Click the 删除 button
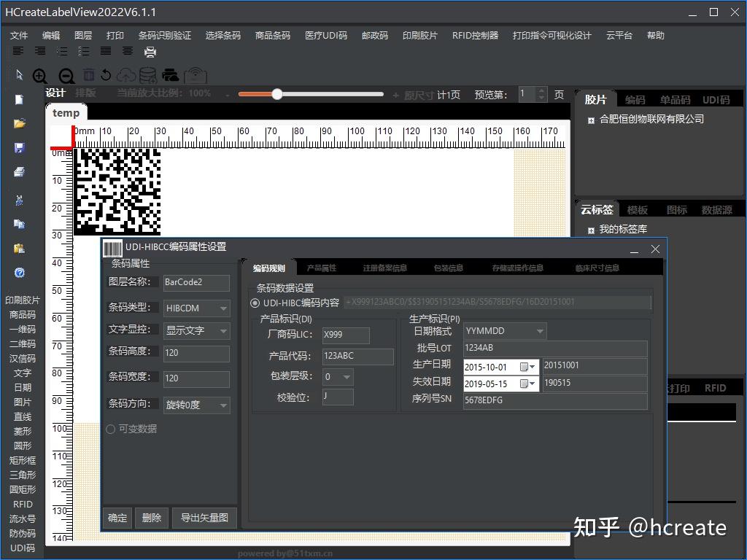The image size is (747, 560). [x=152, y=518]
